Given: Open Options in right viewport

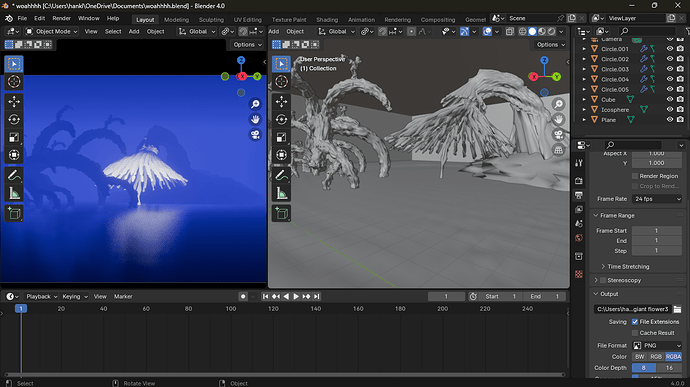Looking at the screenshot, I should coord(551,44).
